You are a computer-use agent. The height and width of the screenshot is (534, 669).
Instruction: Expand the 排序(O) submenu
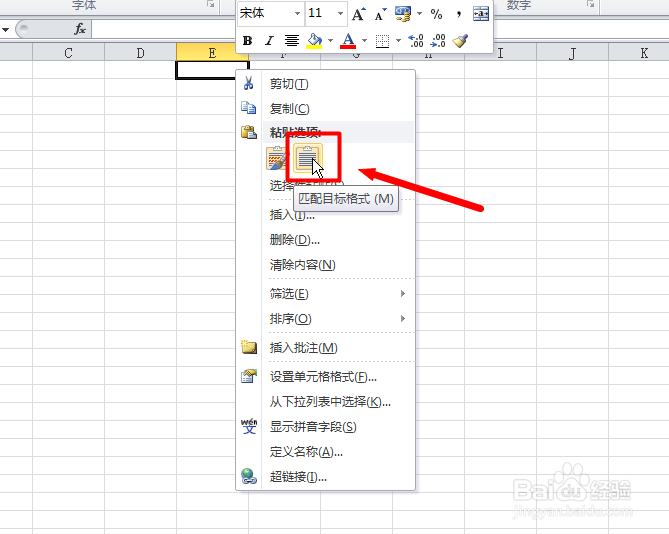coord(326,319)
